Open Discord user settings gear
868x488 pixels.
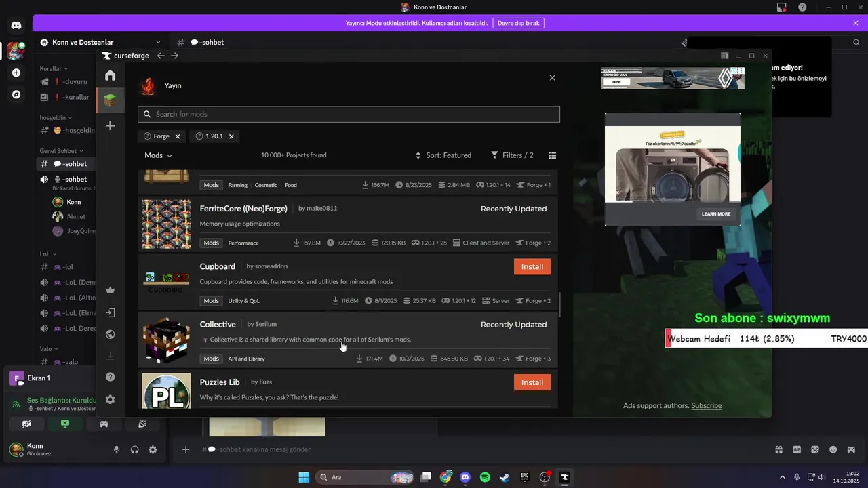pos(153,449)
